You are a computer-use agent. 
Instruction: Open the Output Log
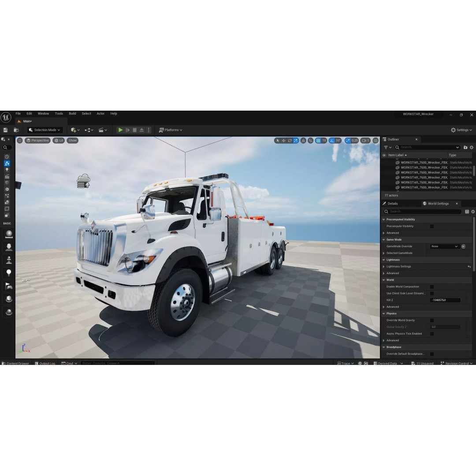pos(45,363)
